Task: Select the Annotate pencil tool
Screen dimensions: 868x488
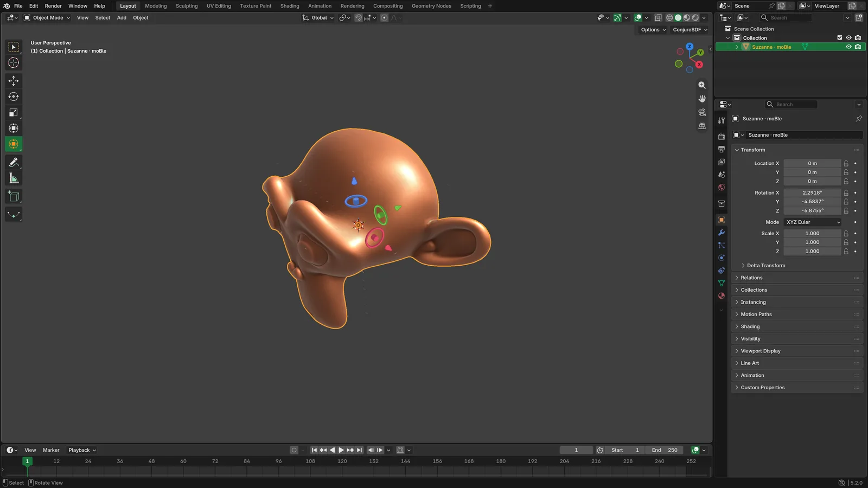Action: [14, 163]
